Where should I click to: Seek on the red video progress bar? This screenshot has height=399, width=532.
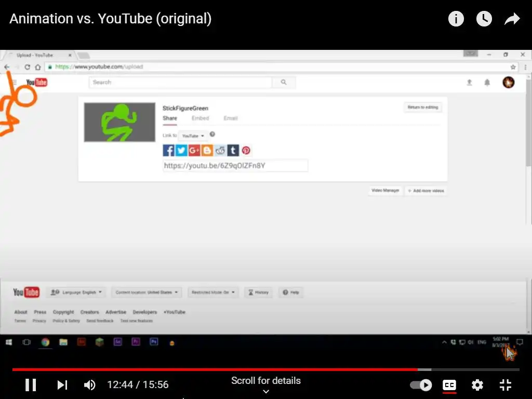pos(265,369)
